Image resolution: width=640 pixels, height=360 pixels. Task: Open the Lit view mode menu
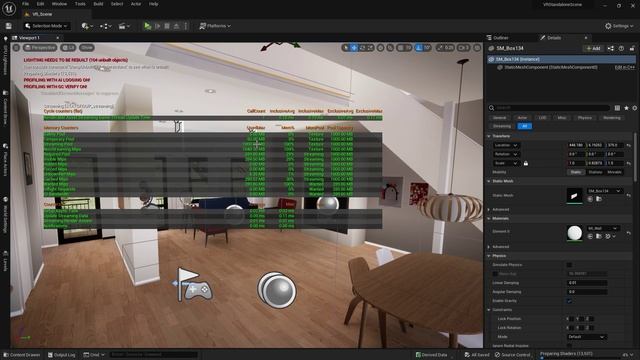68,48
